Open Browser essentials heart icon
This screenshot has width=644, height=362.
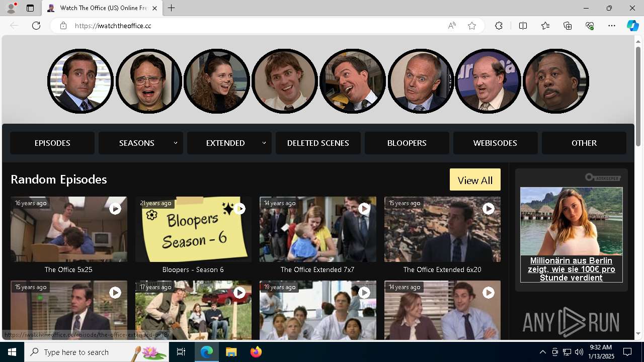click(x=590, y=26)
